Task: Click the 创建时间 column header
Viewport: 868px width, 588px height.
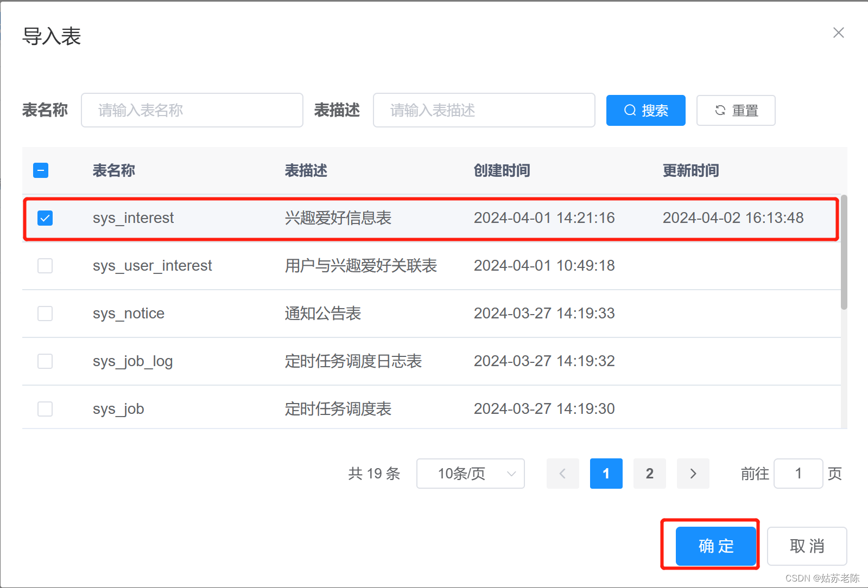Action: click(x=502, y=170)
